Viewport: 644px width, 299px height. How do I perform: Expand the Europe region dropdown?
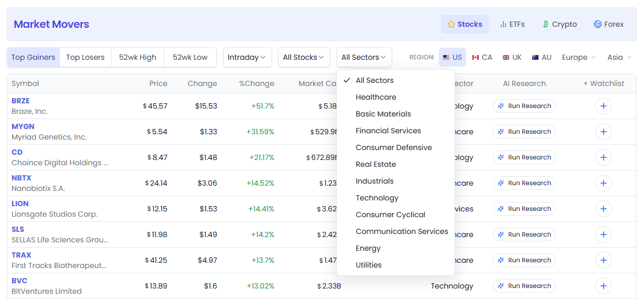[579, 57]
